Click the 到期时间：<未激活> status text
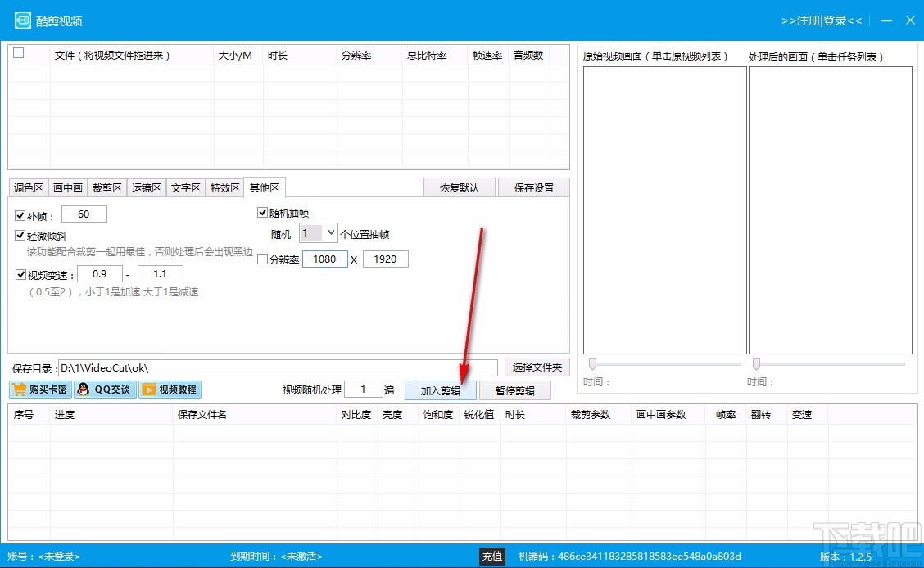Viewport: 924px width, 568px height. (276, 557)
